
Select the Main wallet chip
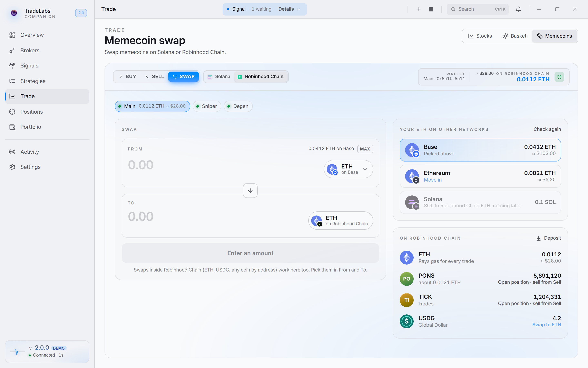coord(152,106)
